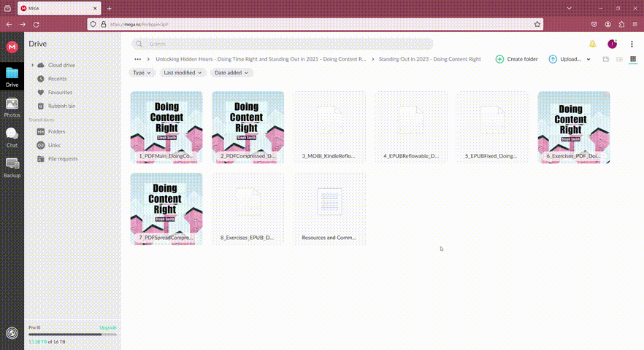
Task: Click the Create folder button label
Action: tap(523, 59)
